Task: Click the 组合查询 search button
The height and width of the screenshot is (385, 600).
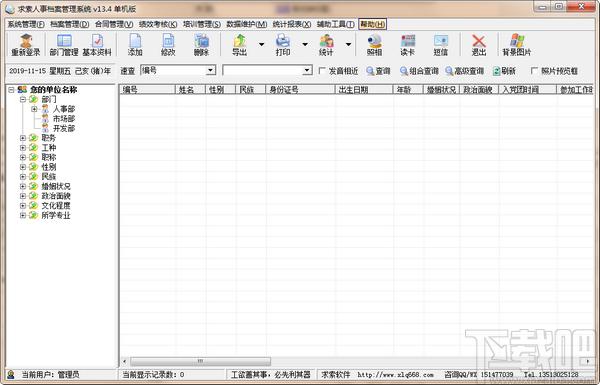Action: 419,71
